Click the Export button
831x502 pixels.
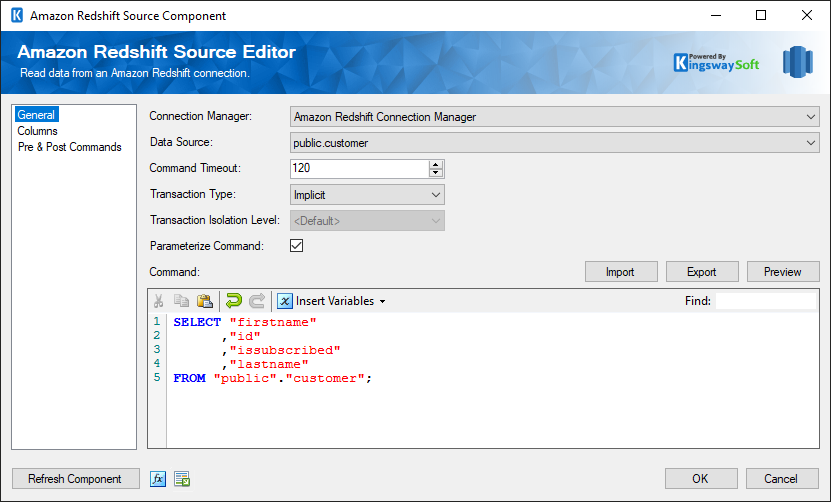702,272
